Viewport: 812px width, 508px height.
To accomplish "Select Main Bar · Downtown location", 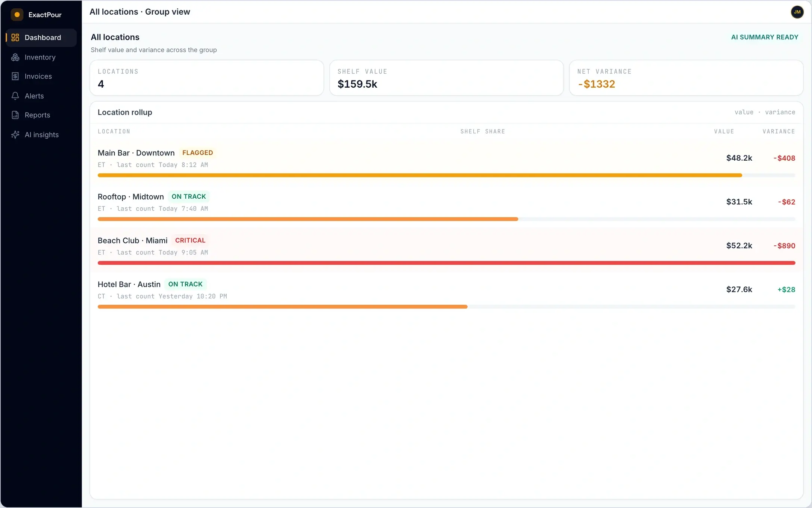I will pos(447,162).
